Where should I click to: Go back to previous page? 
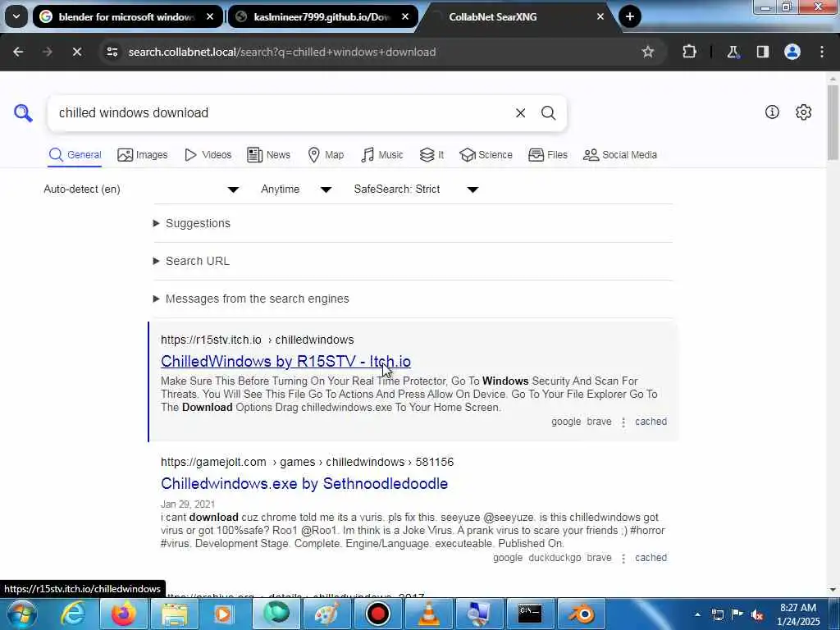point(18,52)
